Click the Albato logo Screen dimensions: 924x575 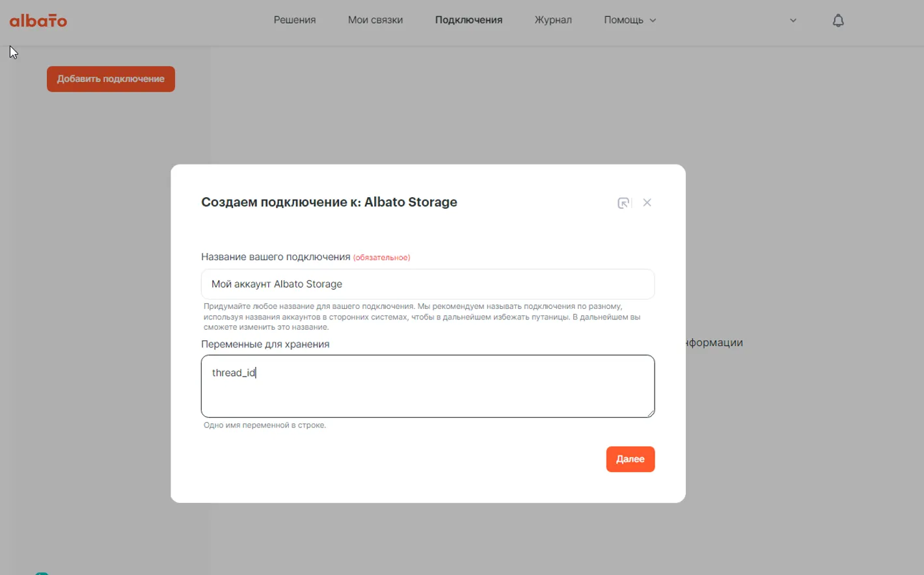pyautogui.click(x=38, y=21)
